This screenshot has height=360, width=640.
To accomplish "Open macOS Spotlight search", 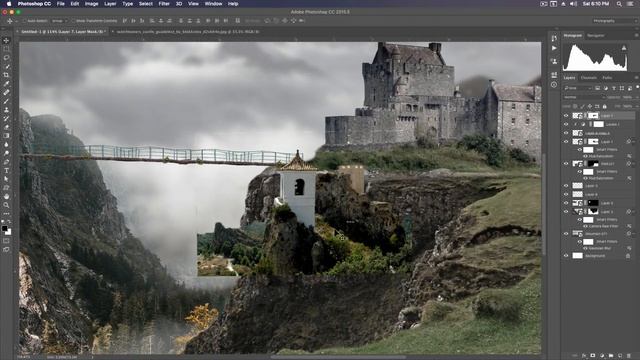I will (619, 4).
